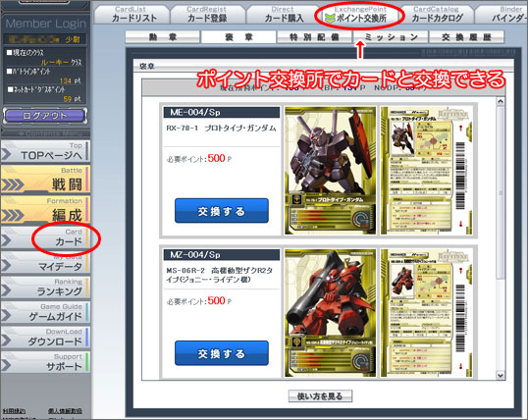Open the ランキング Ranking menu item
This screenshot has width=528, height=420.
click(x=45, y=288)
